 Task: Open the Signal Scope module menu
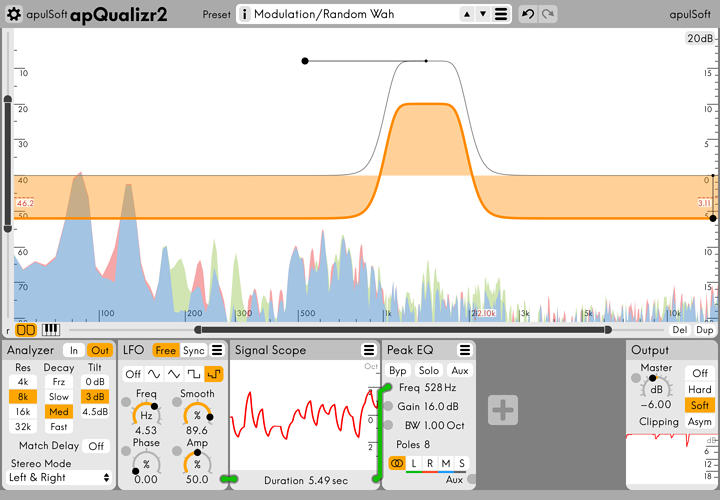point(369,350)
